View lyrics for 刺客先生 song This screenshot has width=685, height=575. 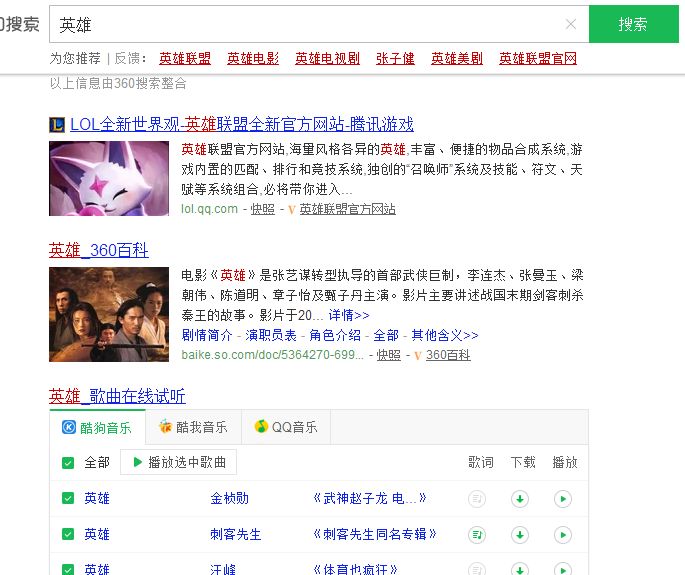click(477, 534)
